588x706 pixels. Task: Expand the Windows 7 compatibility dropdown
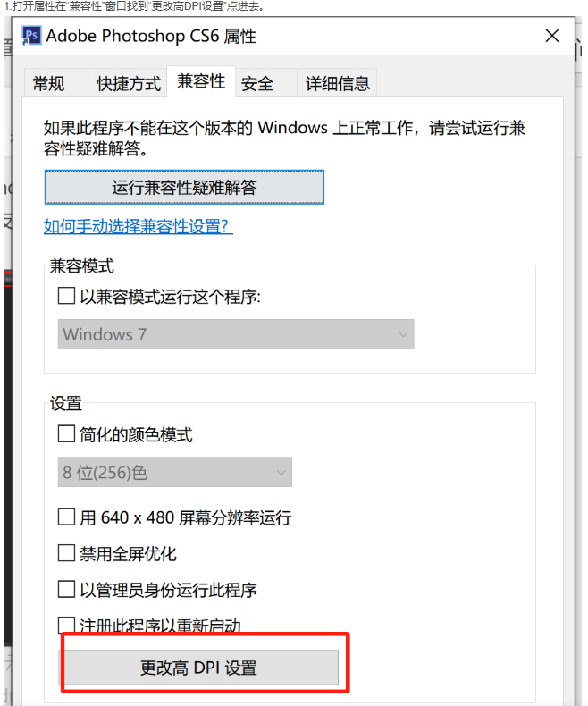pyautogui.click(x=236, y=335)
